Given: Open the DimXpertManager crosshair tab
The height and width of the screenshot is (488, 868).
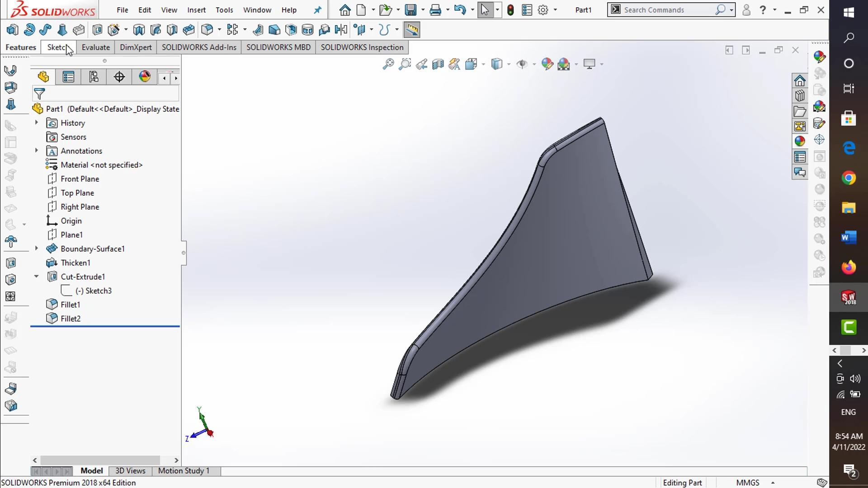Looking at the screenshot, I should 119,77.
